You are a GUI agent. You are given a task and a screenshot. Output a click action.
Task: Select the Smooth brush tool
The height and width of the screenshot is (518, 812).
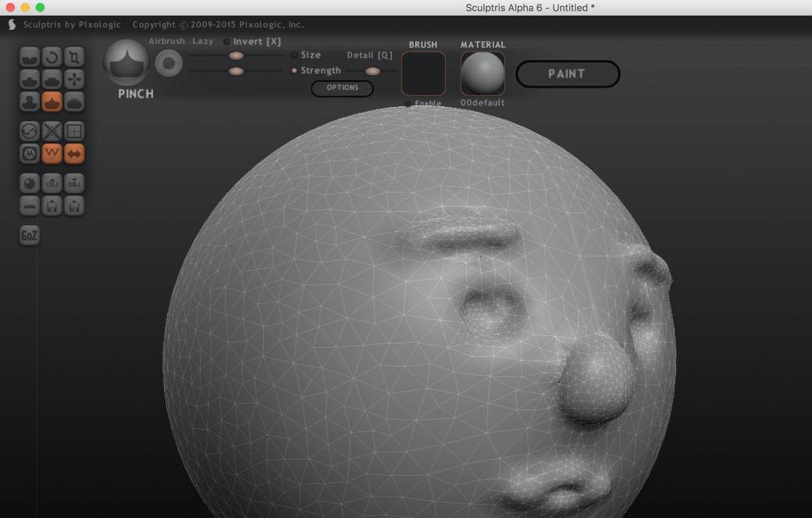pos(74,102)
